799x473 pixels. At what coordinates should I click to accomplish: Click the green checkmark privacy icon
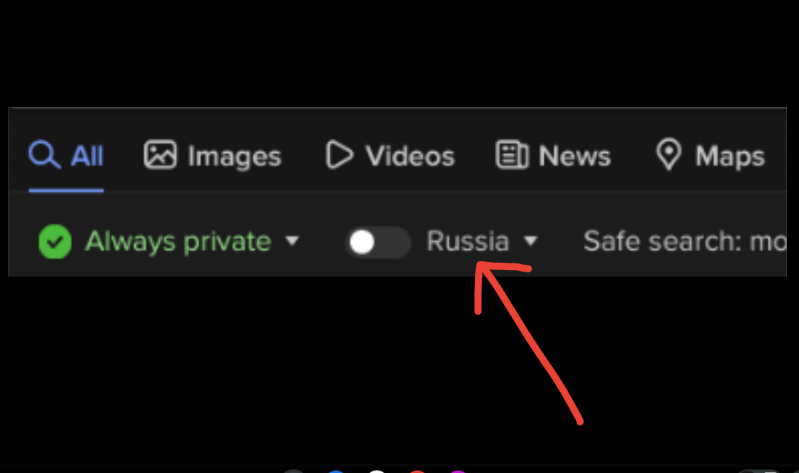(55, 242)
